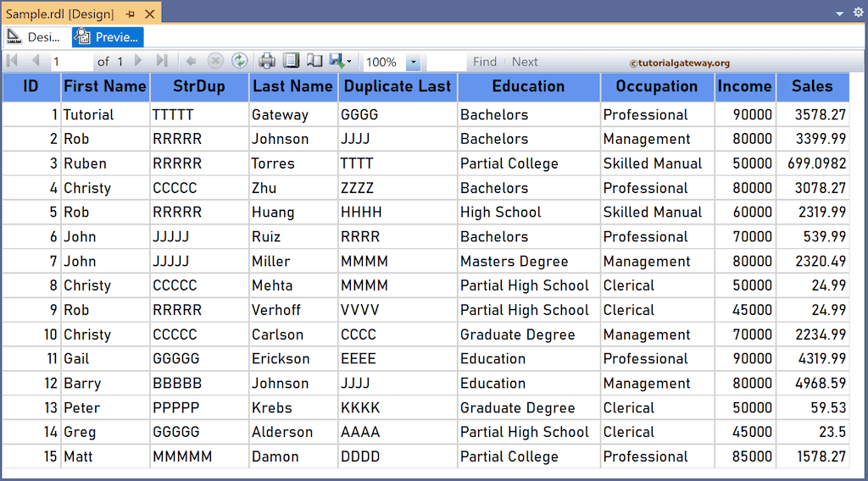The width and height of the screenshot is (868, 481).
Task: Select the 'Erickson' last name cell
Action: pos(292,359)
